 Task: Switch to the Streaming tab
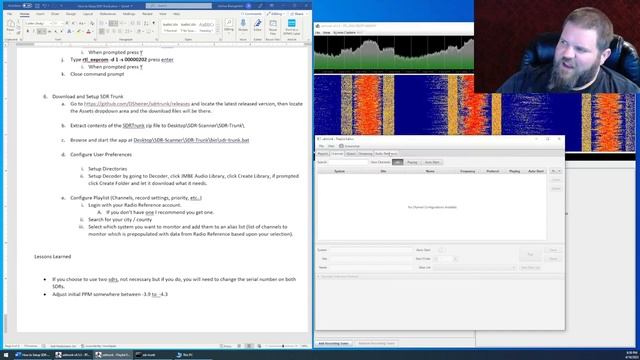pyautogui.click(x=365, y=153)
